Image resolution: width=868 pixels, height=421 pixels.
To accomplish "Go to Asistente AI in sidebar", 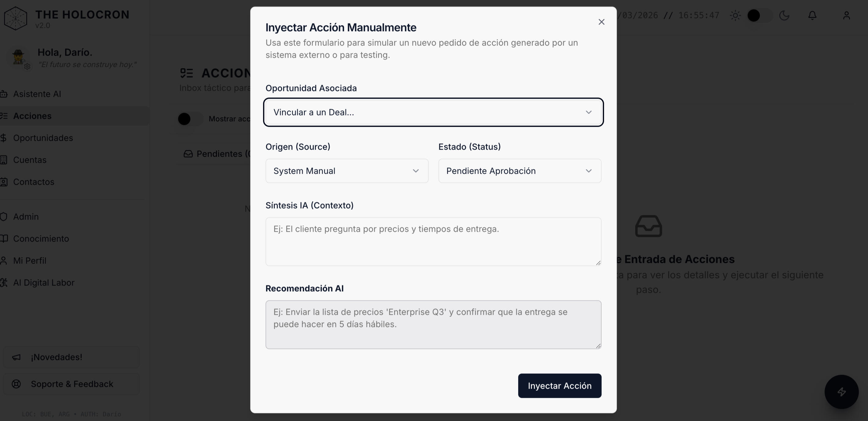I will [37, 94].
